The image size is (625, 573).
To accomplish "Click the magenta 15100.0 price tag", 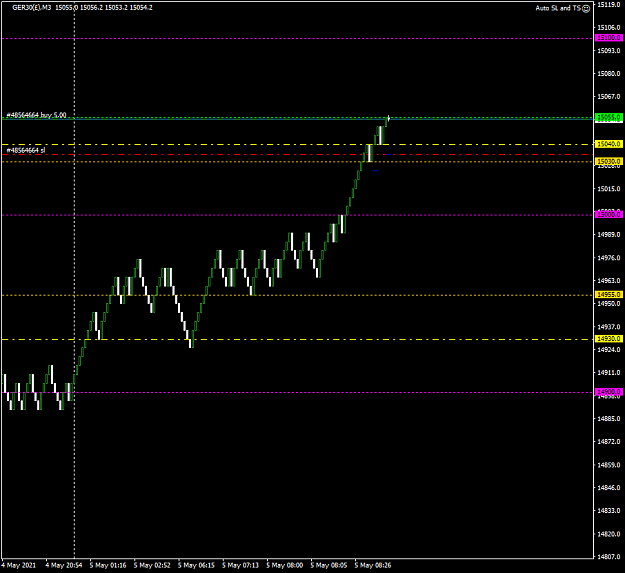I will 609,38.
